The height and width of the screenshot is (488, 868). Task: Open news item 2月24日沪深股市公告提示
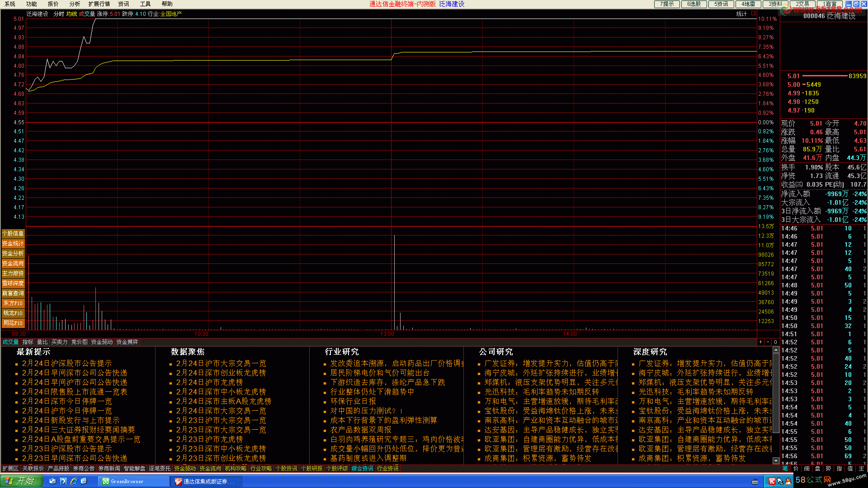pos(67,363)
